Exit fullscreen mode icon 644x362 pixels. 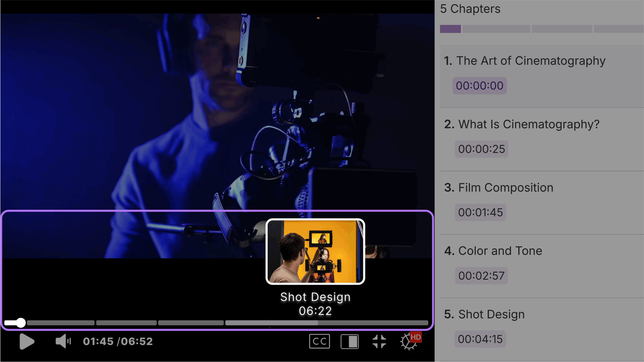(379, 341)
